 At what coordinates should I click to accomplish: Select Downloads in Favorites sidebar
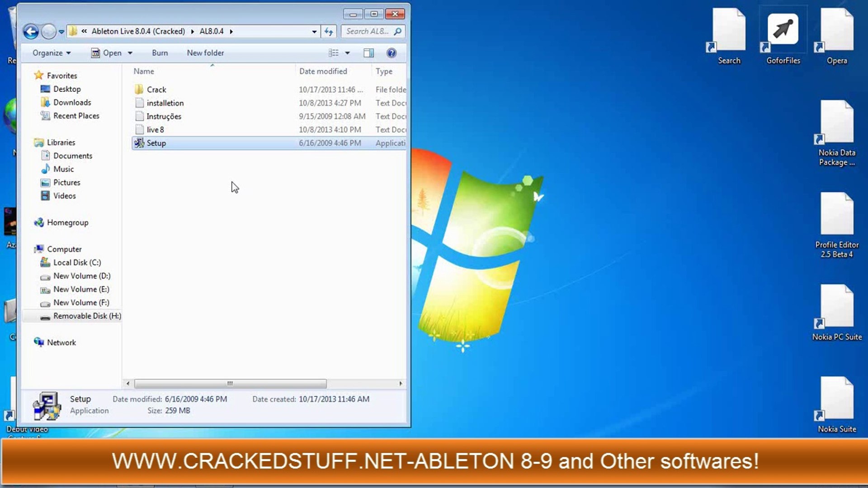(72, 103)
